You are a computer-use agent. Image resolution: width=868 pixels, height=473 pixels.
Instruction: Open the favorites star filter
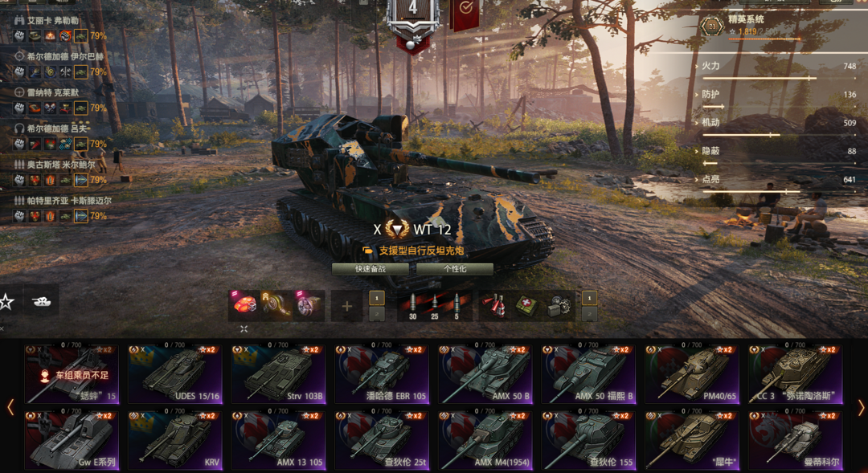(6, 301)
